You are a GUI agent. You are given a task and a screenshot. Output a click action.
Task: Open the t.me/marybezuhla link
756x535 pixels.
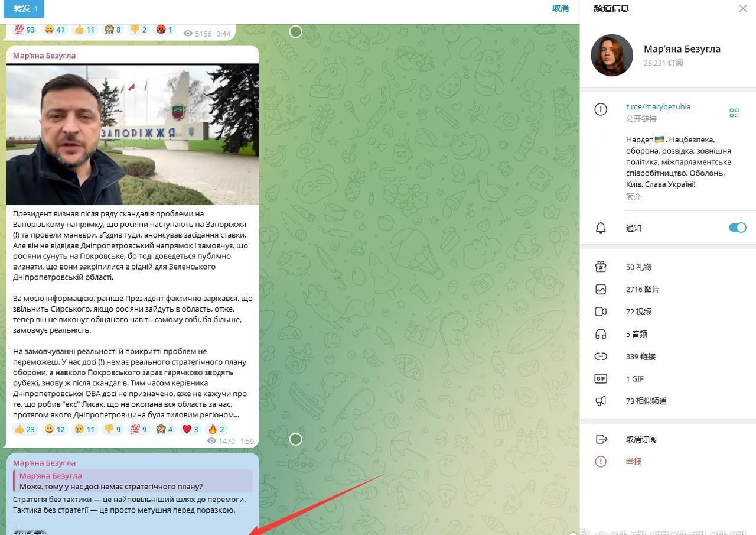click(x=658, y=106)
